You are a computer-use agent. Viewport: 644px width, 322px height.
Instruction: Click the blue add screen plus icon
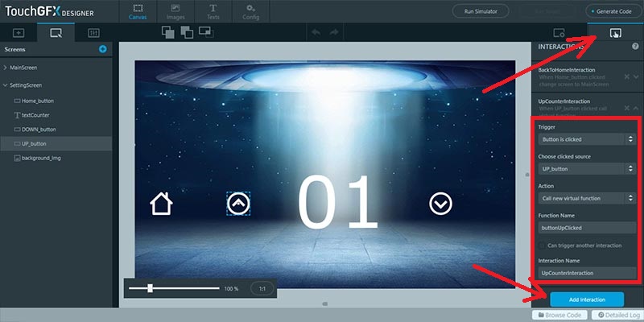pos(102,49)
